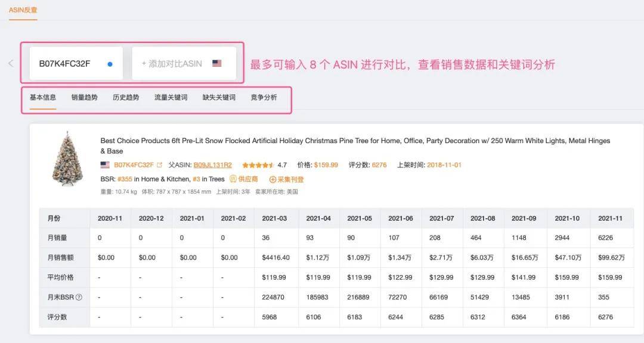Open the 竞争分析 tab
Viewport: 644px width, 343px height.
click(x=264, y=97)
